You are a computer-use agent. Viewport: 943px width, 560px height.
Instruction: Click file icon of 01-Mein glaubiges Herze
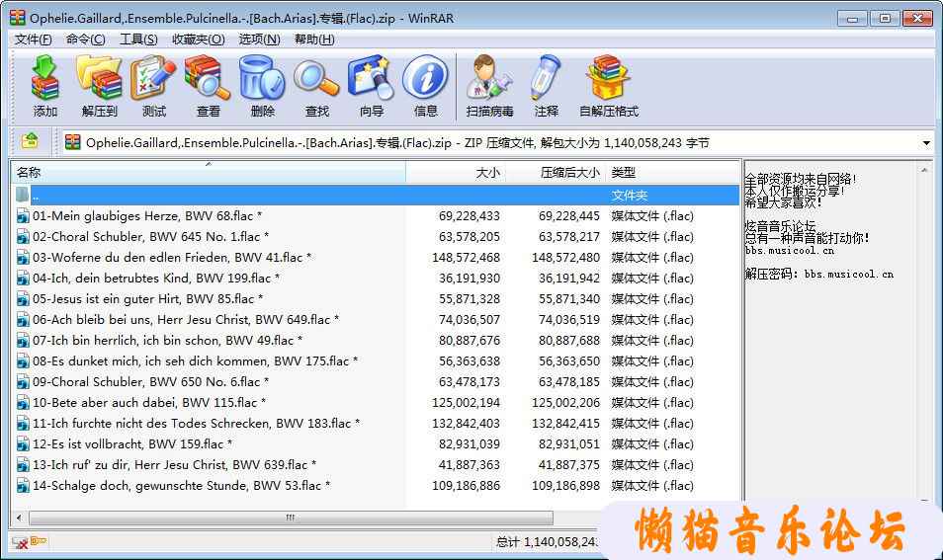[23, 216]
